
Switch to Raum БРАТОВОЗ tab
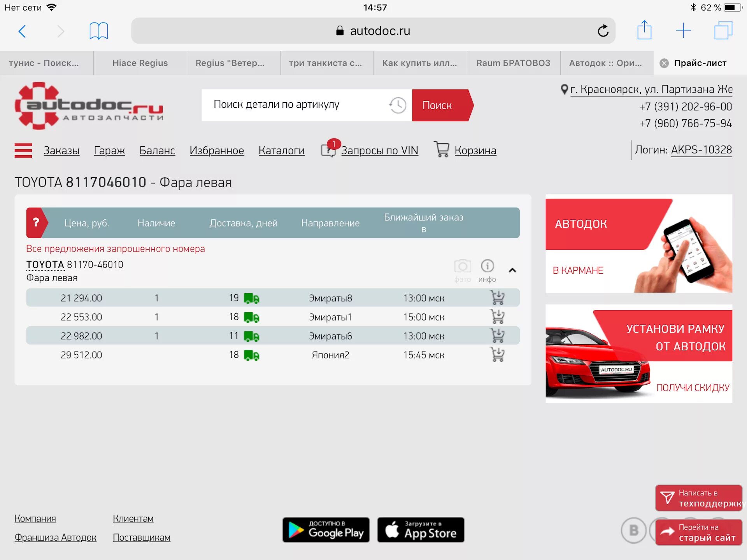click(x=514, y=63)
